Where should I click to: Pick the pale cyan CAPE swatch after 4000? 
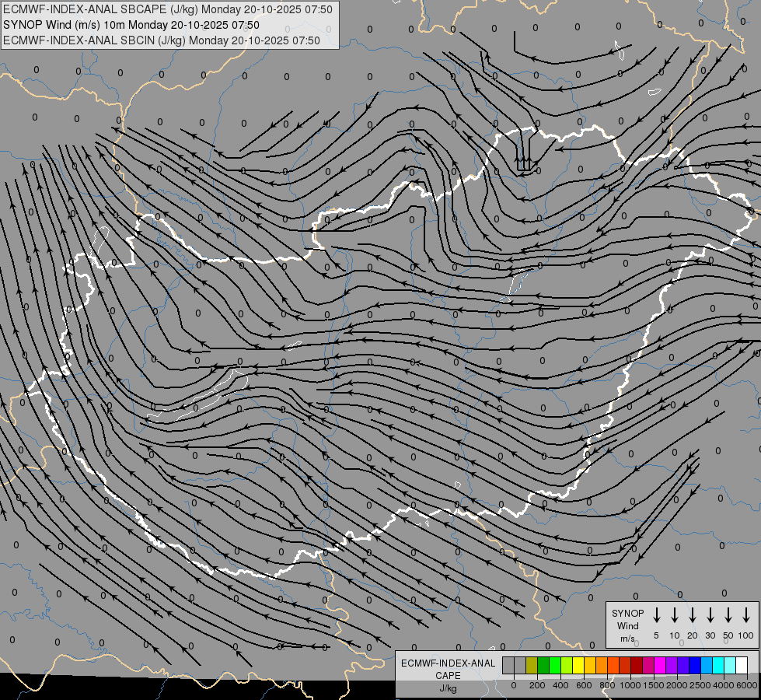(x=730, y=666)
